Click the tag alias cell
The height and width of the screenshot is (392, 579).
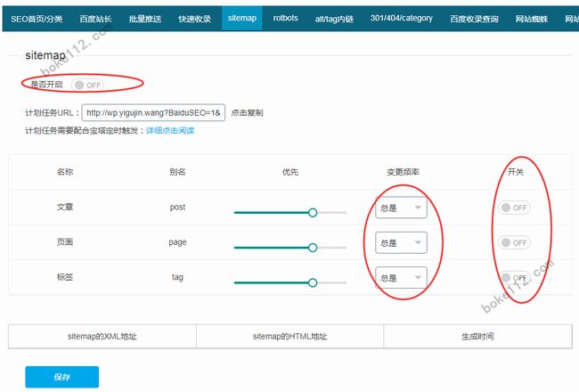177,277
